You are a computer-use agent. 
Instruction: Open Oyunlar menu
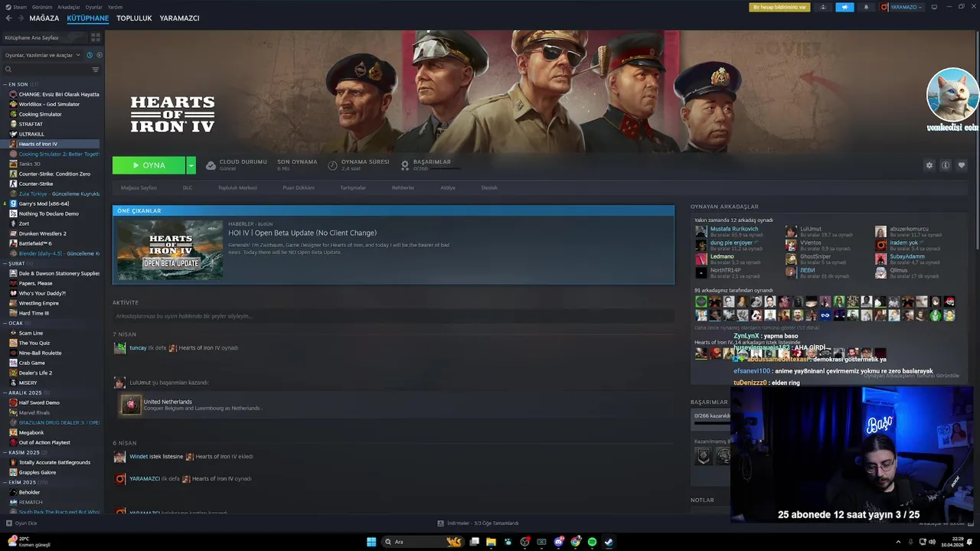tap(93, 7)
